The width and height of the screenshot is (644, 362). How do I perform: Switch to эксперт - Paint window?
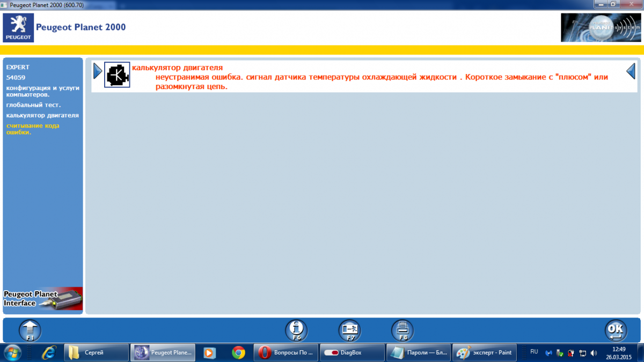[x=485, y=352]
